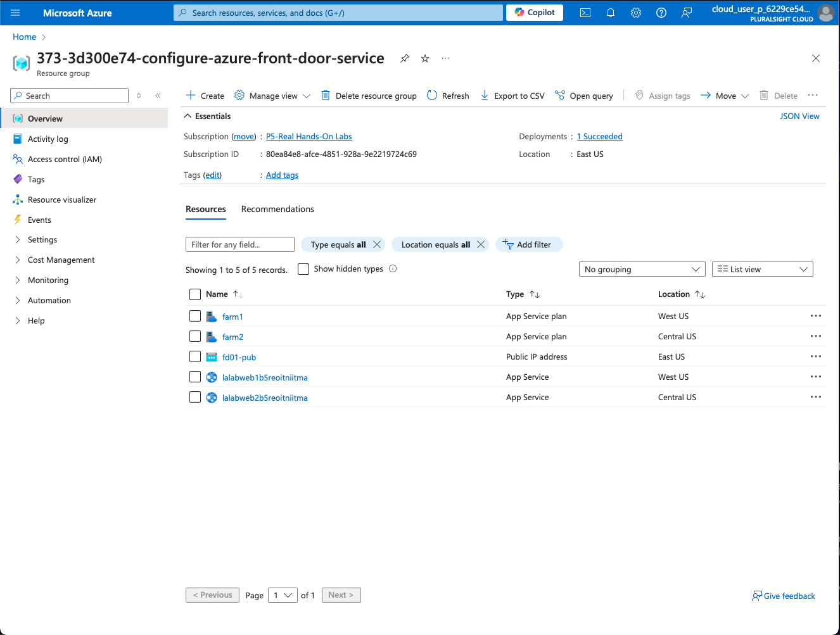Click Export to CSV
This screenshot has height=635, width=840.
[x=512, y=96]
